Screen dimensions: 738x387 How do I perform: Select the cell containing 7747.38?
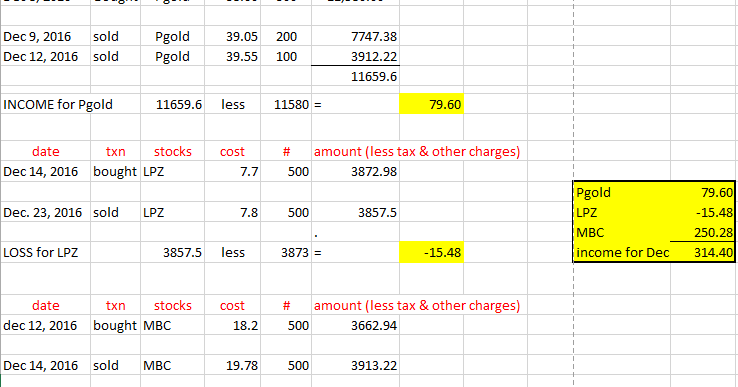click(355, 36)
